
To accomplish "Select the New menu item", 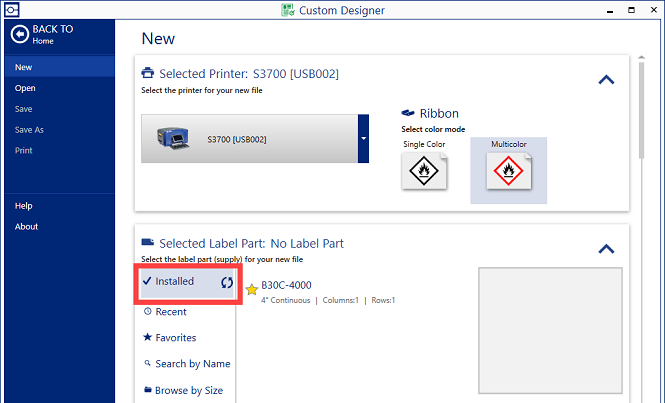I will tap(24, 67).
